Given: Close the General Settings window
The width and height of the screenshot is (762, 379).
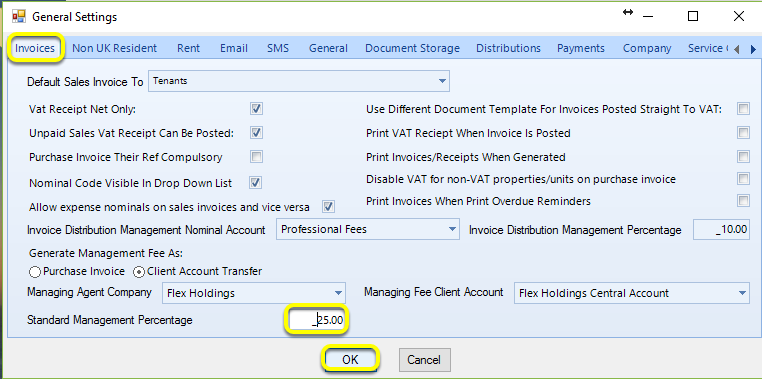Looking at the screenshot, I should [x=739, y=17].
